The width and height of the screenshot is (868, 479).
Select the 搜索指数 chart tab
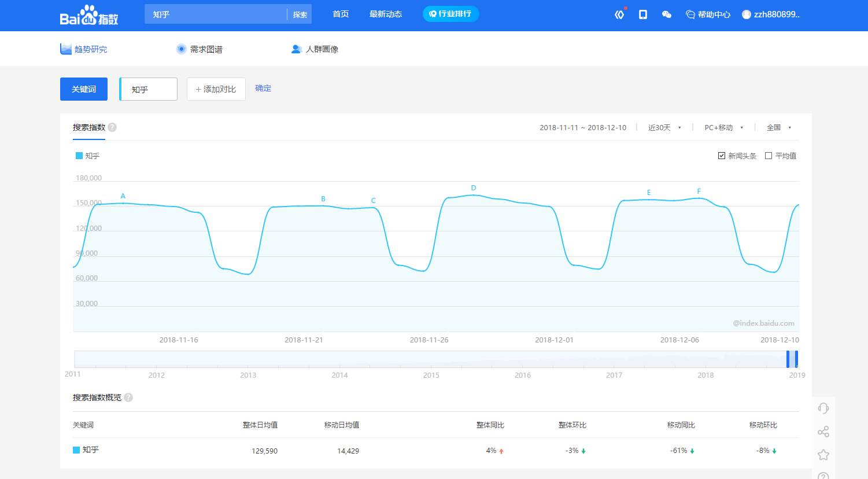89,127
